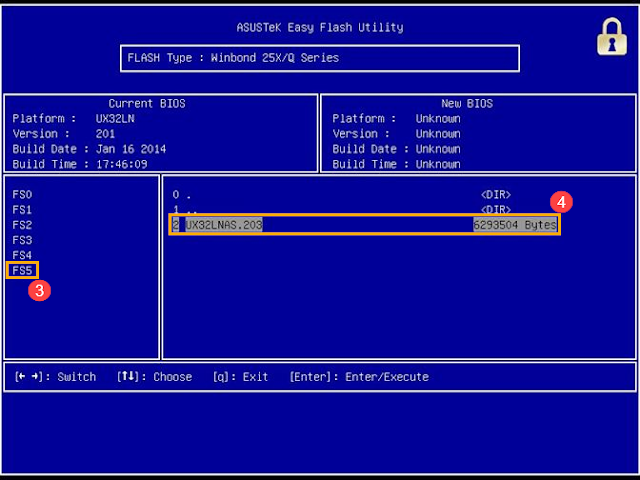Select the FS3 file system
The width and height of the screenshot is (640, 480).
[22, 240]
